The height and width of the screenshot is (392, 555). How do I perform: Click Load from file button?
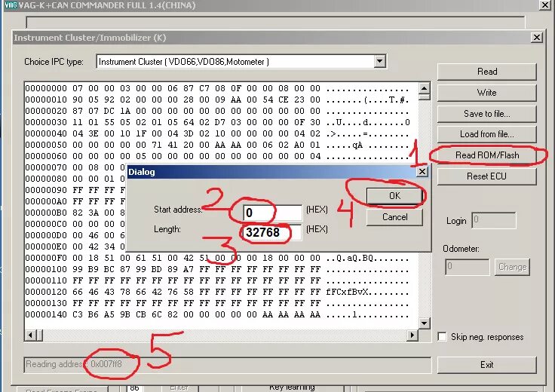pyautogui.click(x=487, y=134)
